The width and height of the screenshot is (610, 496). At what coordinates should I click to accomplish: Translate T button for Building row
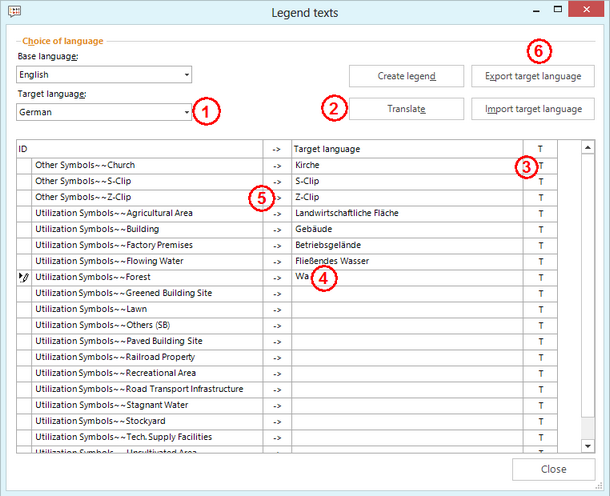540,230
